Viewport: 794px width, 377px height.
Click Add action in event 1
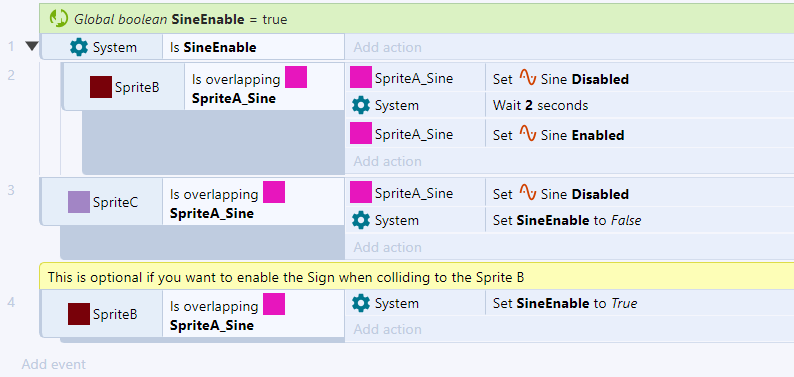pyautogui.click(x=387, y=47)
